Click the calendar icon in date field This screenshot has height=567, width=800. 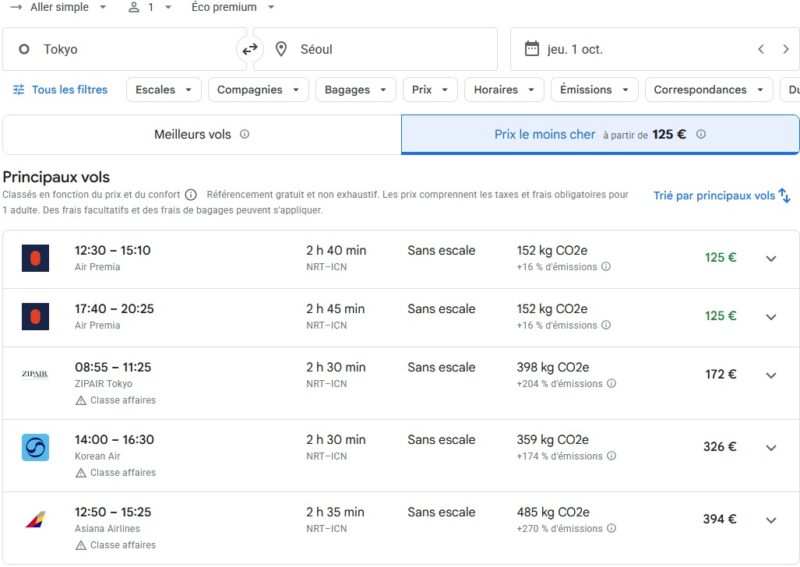point(532,49)
